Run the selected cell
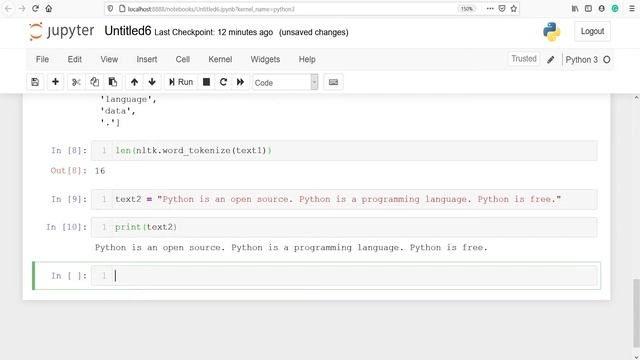The height and width of the screenshot is (360, 640). 181,82
